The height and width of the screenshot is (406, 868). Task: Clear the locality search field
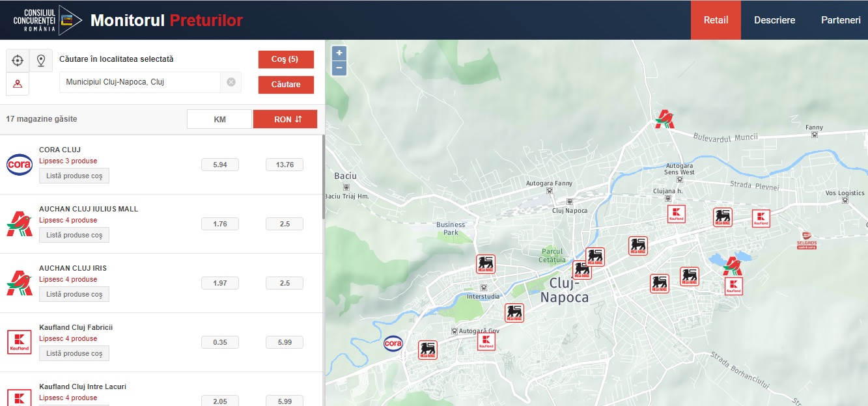(231, 82)
